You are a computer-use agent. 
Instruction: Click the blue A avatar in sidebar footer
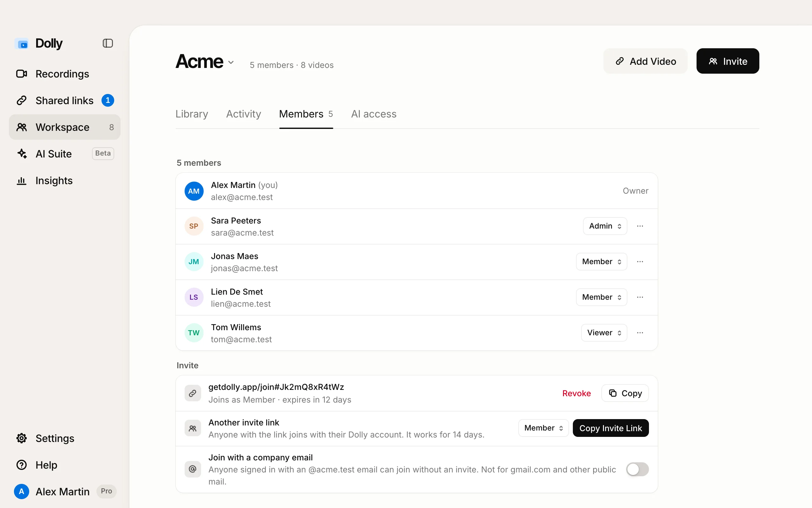click(22, 491)
